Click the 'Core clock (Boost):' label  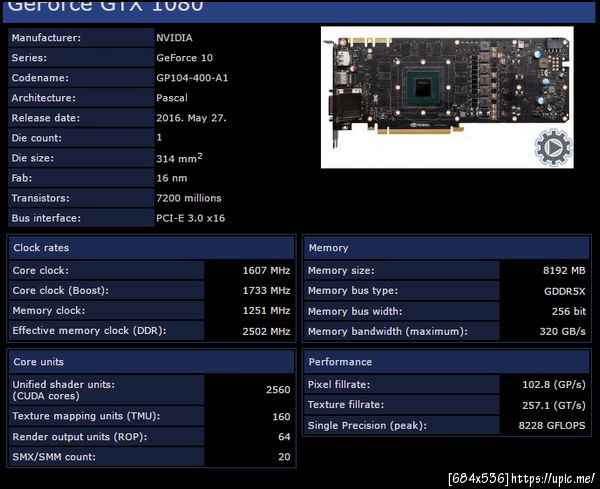[x=60, y=290]
